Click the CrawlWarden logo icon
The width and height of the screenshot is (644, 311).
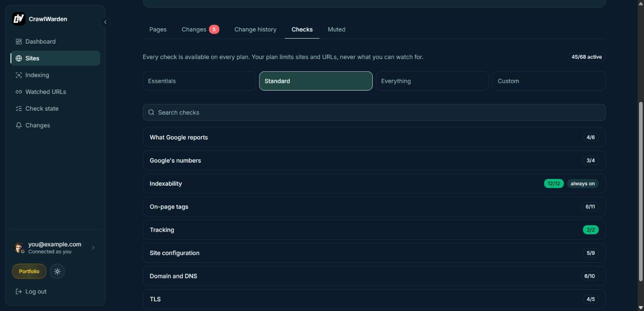coord(18,19)
